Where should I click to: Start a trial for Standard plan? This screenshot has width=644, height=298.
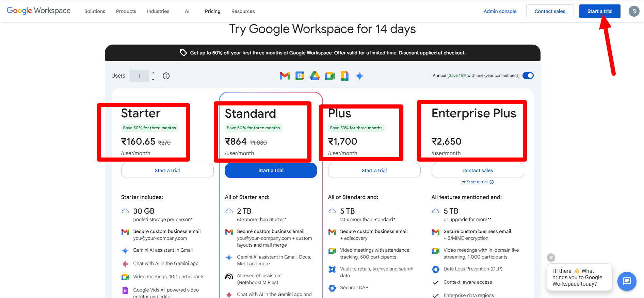coord(271,170)
